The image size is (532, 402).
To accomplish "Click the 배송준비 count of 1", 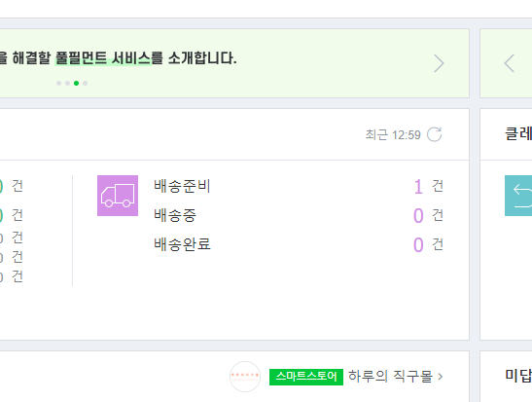I will coord(418,187).
